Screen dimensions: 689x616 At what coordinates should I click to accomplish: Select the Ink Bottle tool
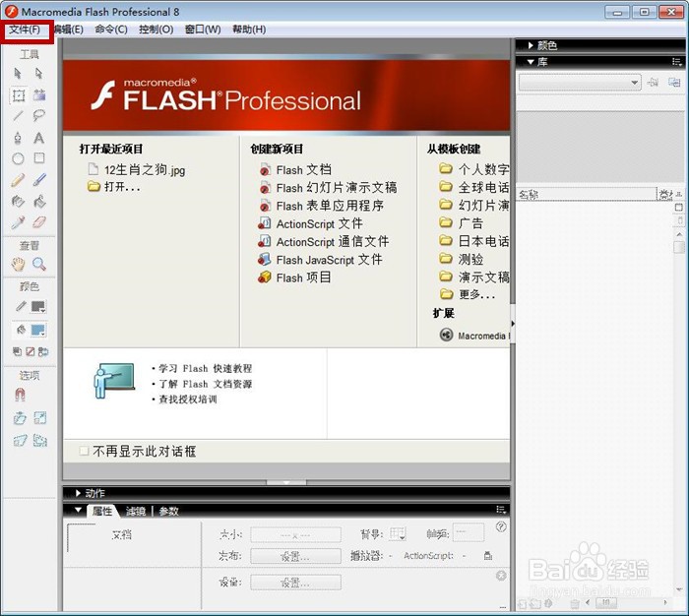(18, 201)
